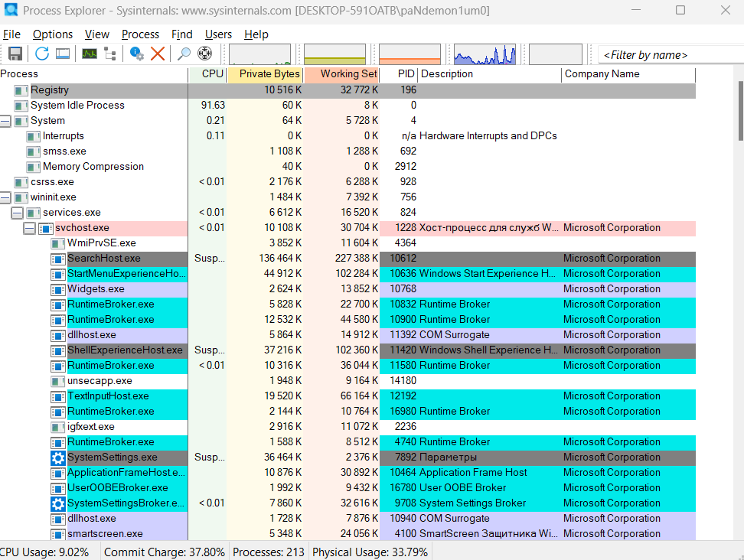Collapse the services.exe tree node

[17, 213]
